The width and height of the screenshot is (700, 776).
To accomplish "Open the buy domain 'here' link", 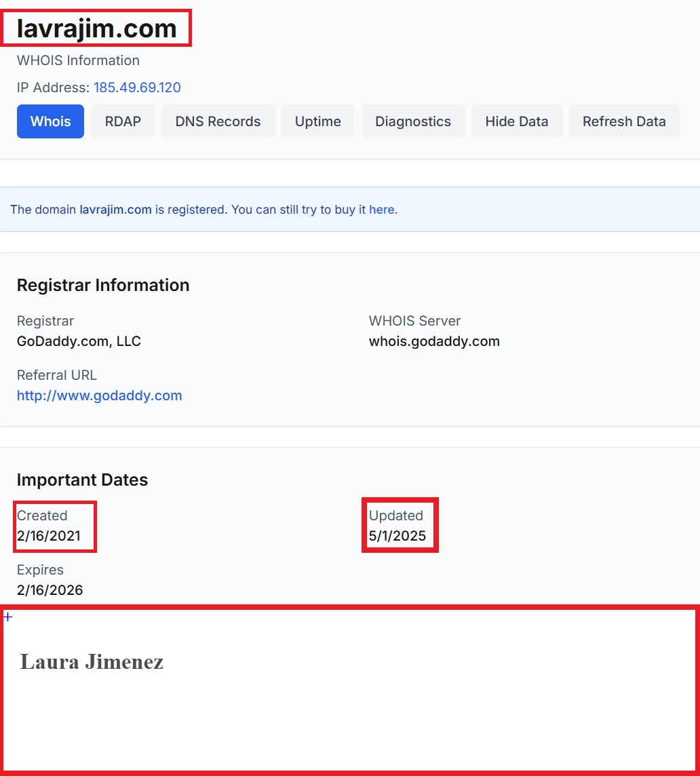I will [x=382, y=210].
